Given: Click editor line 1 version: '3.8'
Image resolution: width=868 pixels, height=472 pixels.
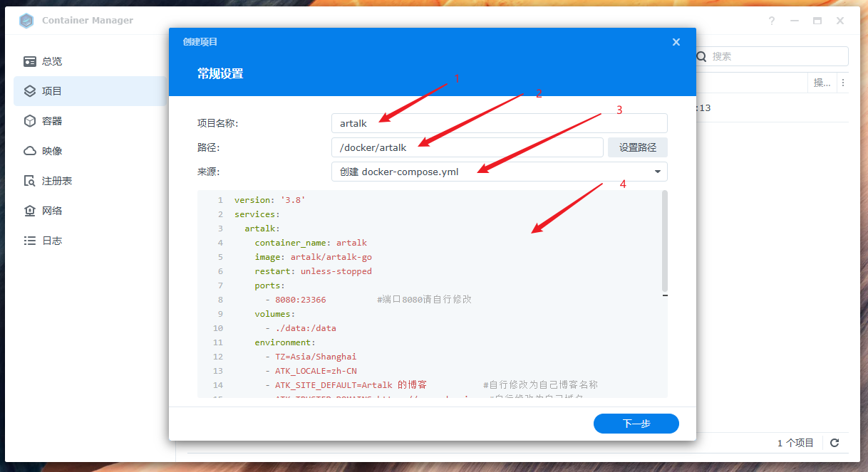Looking at the screenshot, I should coord(269,200).
